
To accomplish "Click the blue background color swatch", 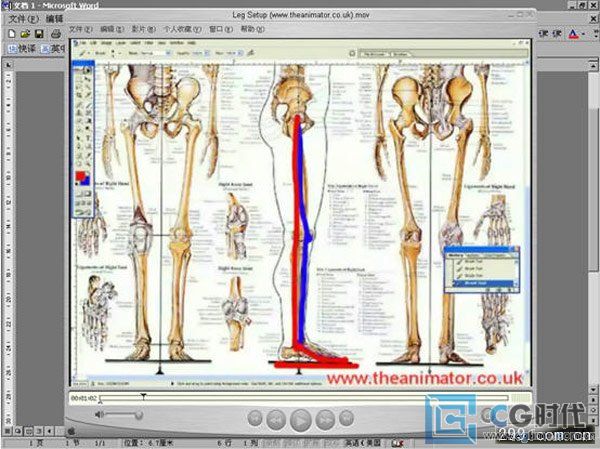I will (87, 181).
